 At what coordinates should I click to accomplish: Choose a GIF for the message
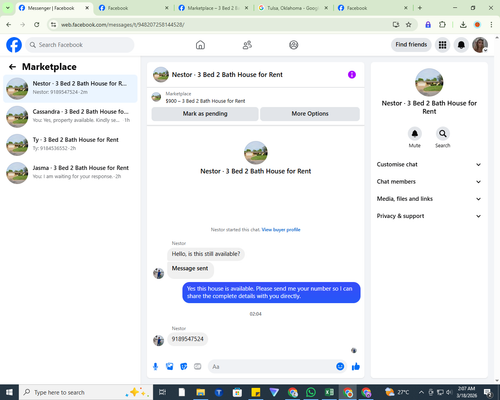(x=198, y=367)
